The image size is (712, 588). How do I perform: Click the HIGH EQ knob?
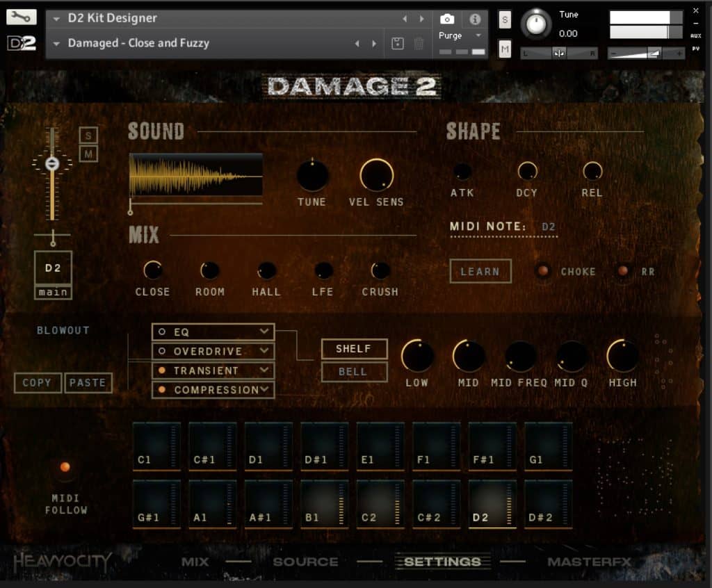pos(622,356)
